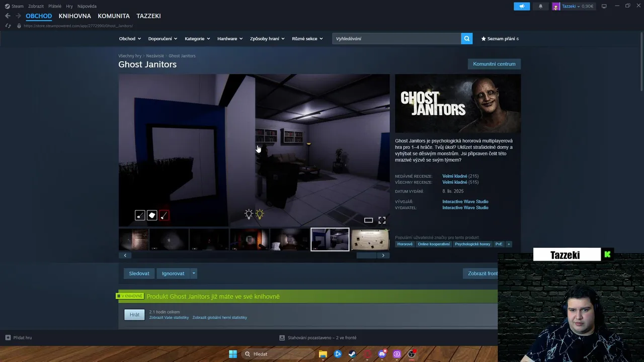Screen dimensions: 644x362
Task: Switch to the KNIHOVNA tab
Action: point(74,16)
